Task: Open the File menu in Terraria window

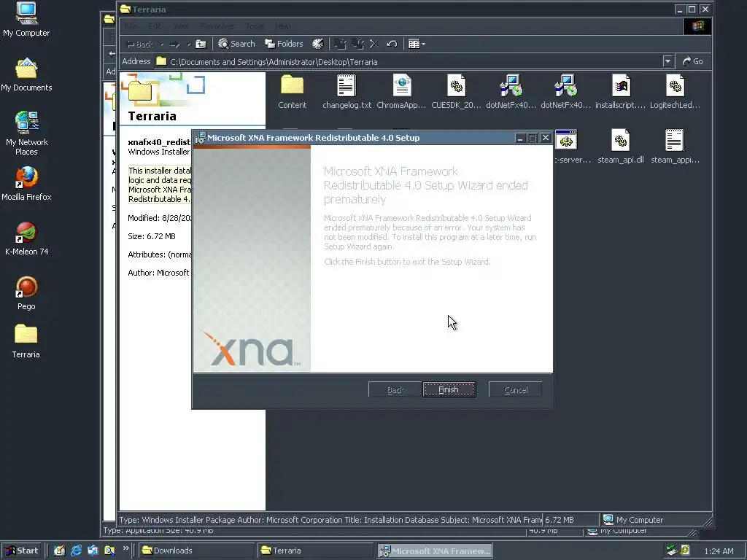Action: (130, 26)
